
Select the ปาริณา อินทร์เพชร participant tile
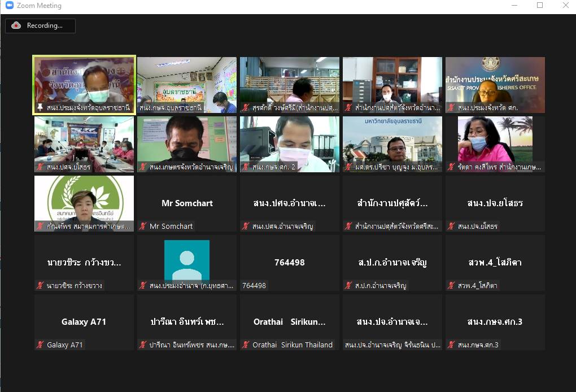pos(186,321)
